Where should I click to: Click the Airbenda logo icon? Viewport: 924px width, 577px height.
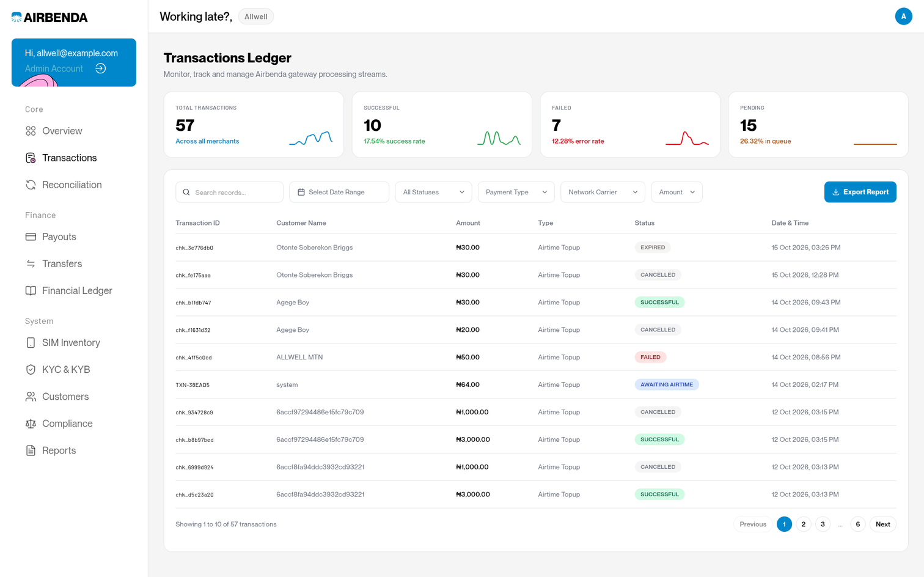16,17
